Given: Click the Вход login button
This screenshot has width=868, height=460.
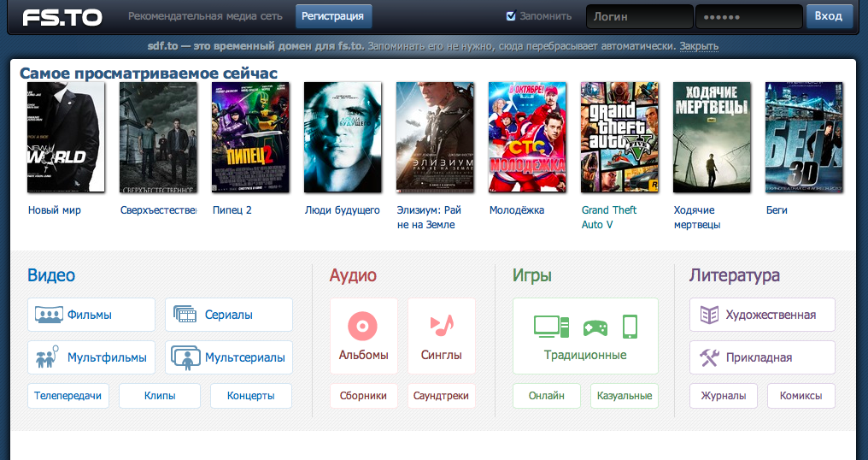Looking at the screenshot, I should click(828, 16).
